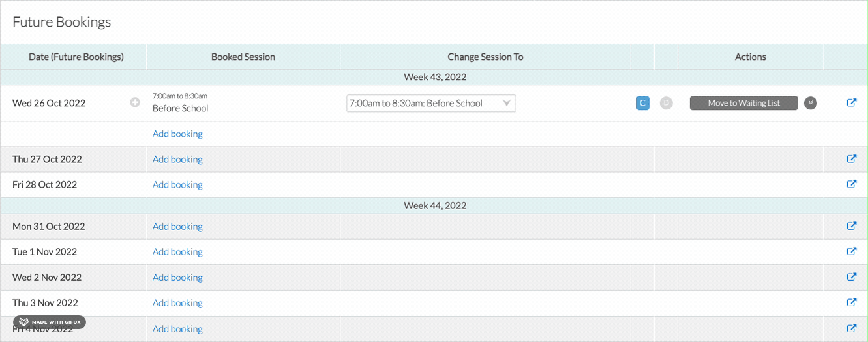Open external link icon for Thu 27 Oct
This screenshot has height=342, width=868.
(851, 159)
